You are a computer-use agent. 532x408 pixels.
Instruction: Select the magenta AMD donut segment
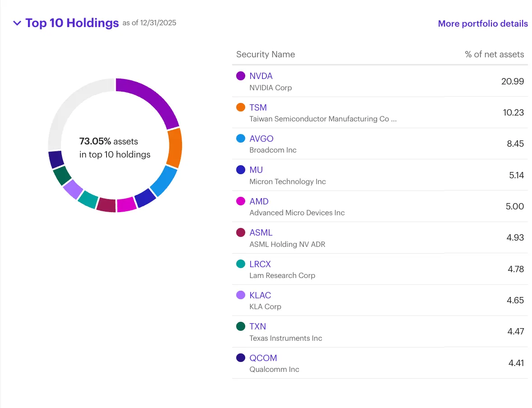pyautogui.click(x=126, y=204)
